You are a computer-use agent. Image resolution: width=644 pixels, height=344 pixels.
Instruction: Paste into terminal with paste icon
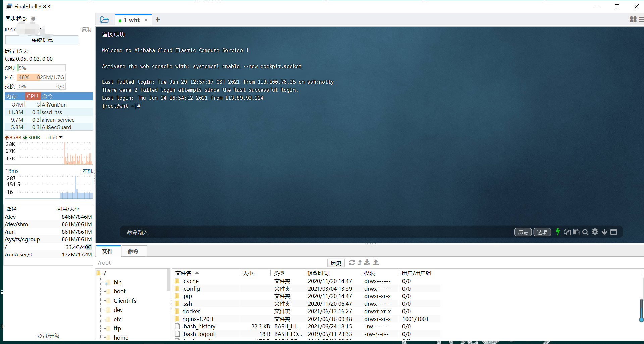[576, 232]
